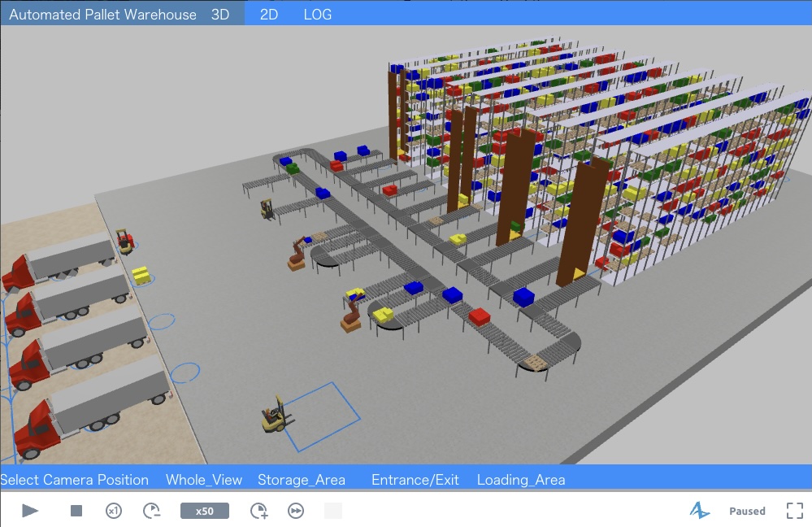Switch to the 2D view tab

[269, 15]
